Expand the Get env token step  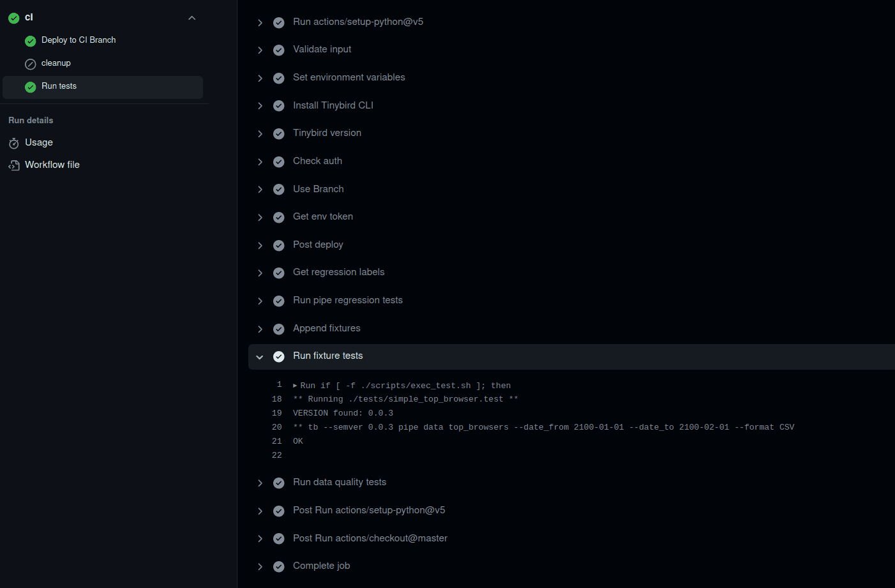[260, 217]
